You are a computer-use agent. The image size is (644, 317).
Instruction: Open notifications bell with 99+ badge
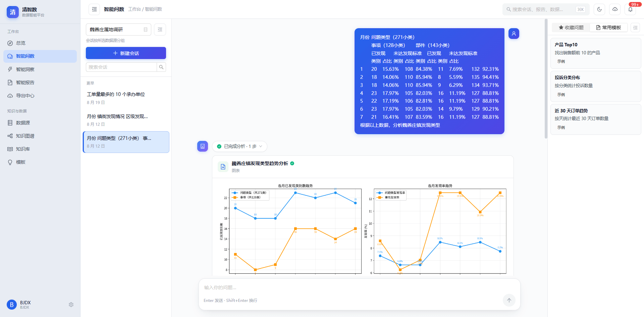tap(631, 9)
